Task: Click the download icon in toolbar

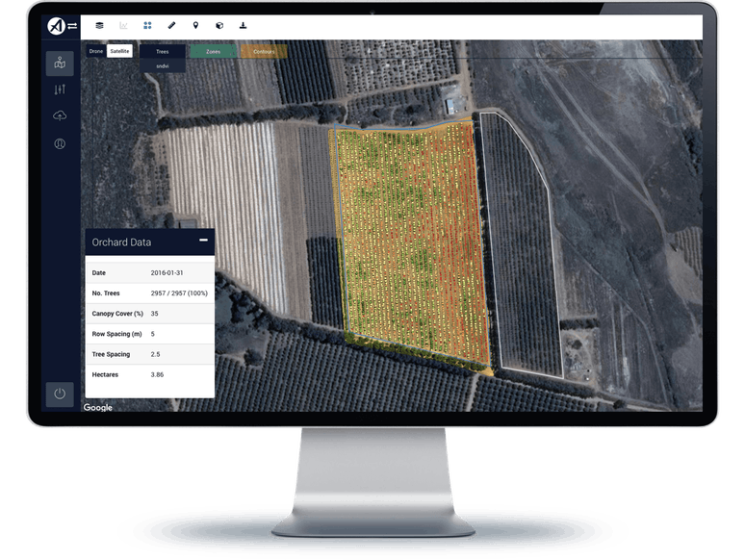Action: click(x=243, y=26)
